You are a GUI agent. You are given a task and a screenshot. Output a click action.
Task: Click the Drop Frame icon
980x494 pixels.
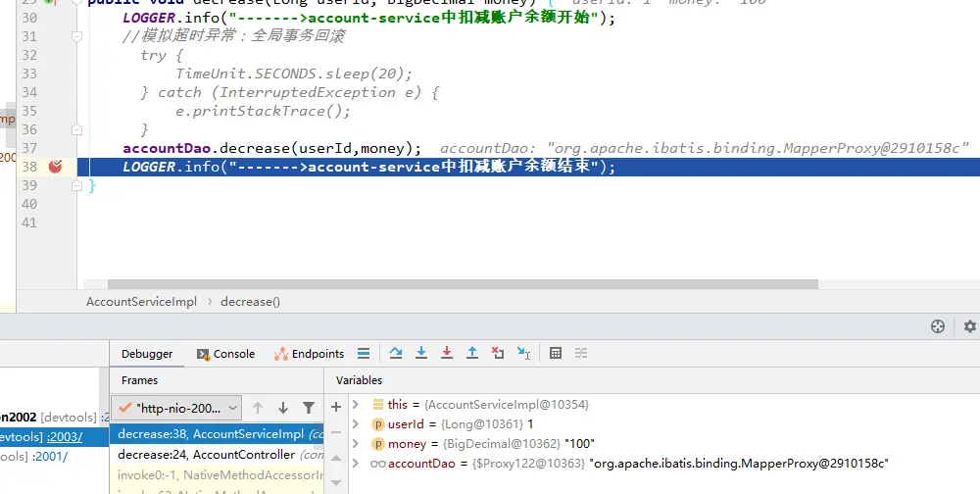click(498, 353)
